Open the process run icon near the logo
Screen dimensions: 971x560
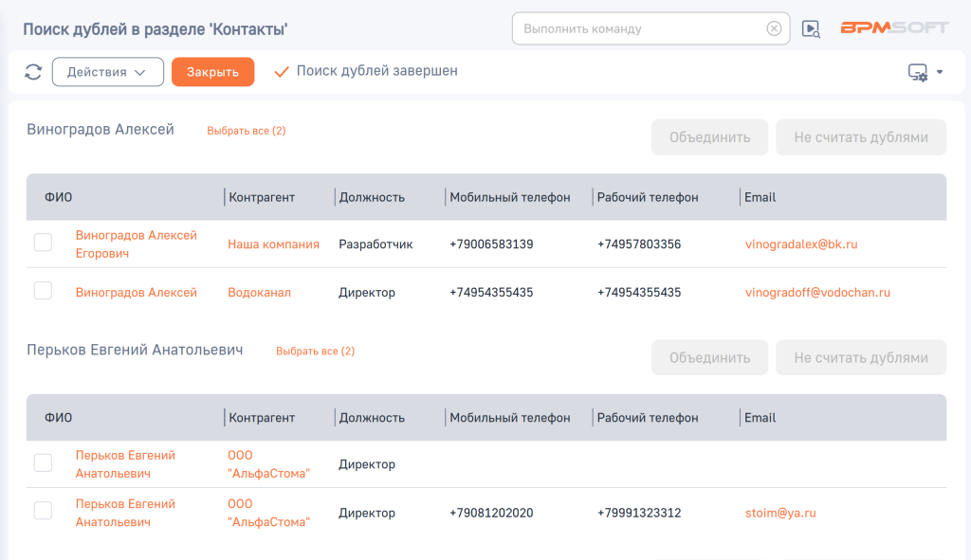point(811,28)
